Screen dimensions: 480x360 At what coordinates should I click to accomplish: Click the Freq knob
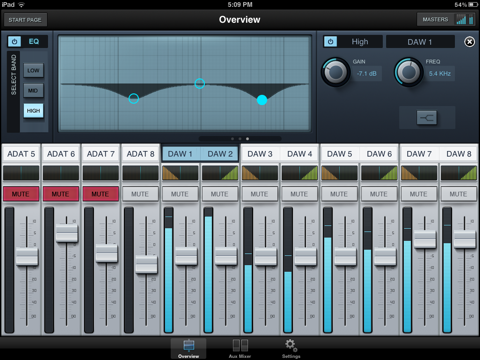click(x=409, y=72)
